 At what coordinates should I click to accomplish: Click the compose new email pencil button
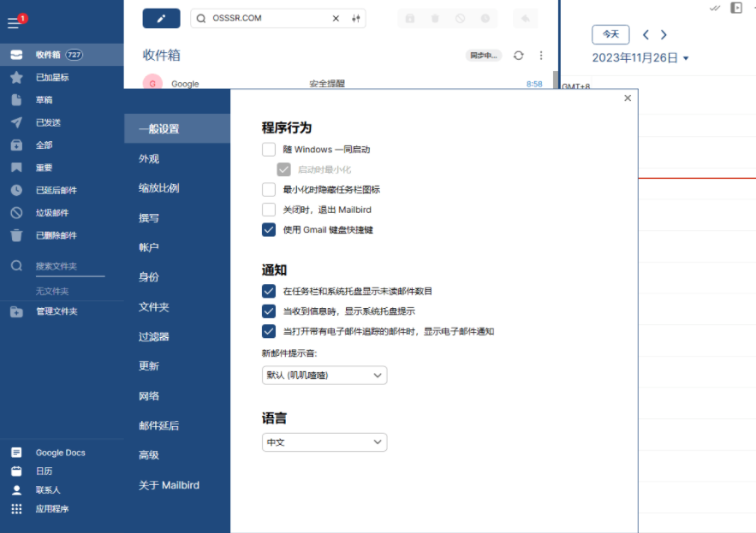point(161,18)
